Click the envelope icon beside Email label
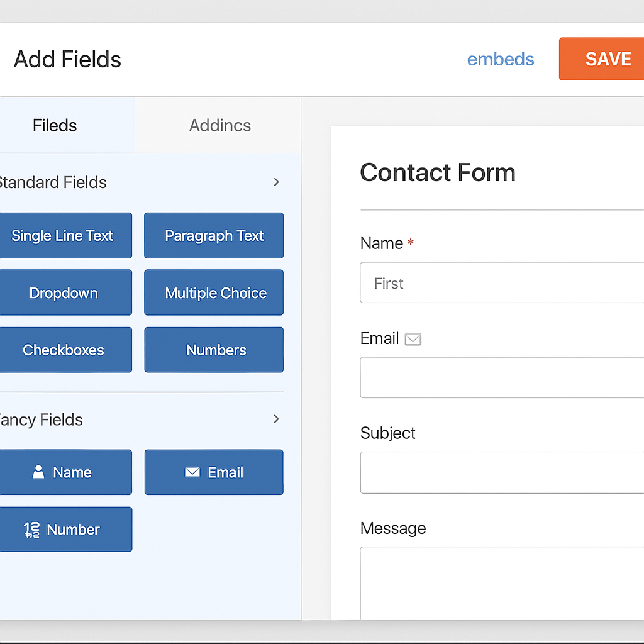Image resolution: width=644 pixels, height=644 pixels. (x=413, y=339)
